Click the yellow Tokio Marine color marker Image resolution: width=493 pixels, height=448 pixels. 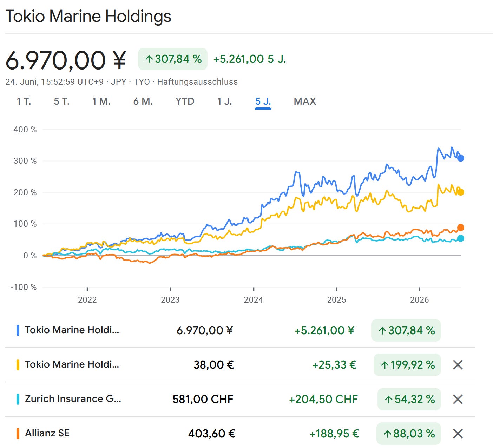coord(18,365)
